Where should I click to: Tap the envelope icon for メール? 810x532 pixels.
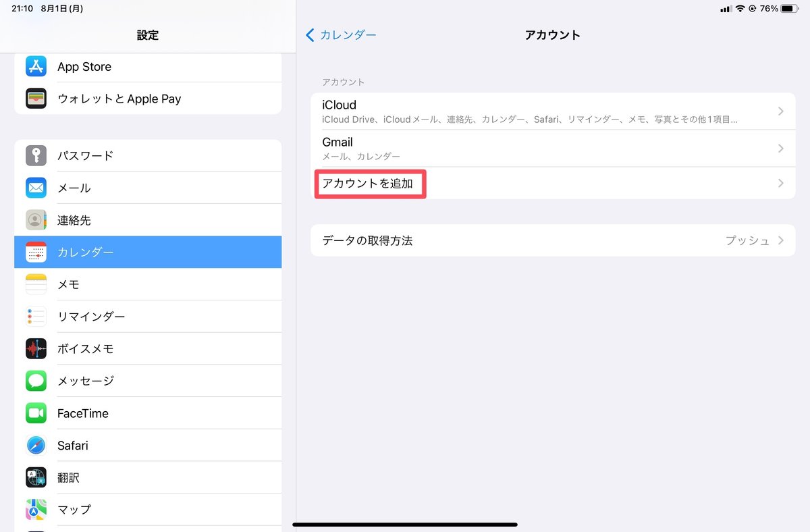tap(36, 188)
